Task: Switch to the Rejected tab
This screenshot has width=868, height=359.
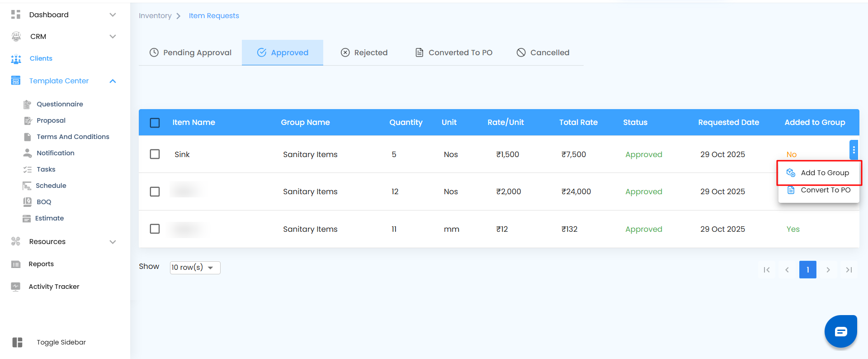Action: point(364,53)
